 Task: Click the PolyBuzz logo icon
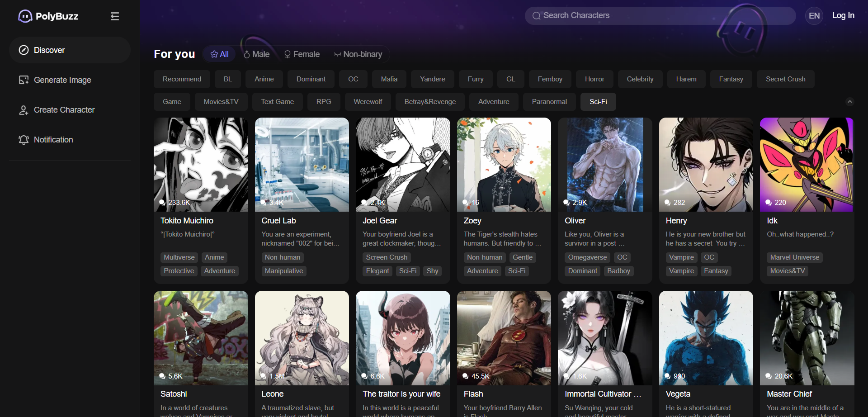[x=25, y=16]
